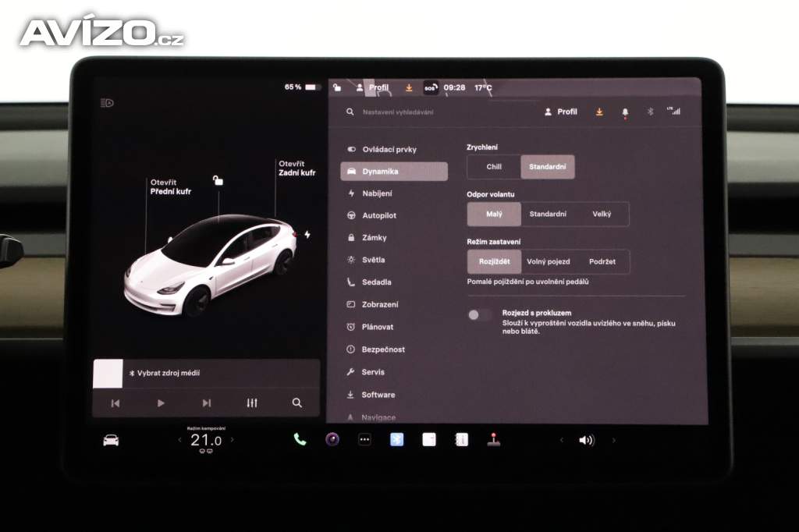
Task: Open the camera app in bottom bar
Action: (x=332, y=439)
